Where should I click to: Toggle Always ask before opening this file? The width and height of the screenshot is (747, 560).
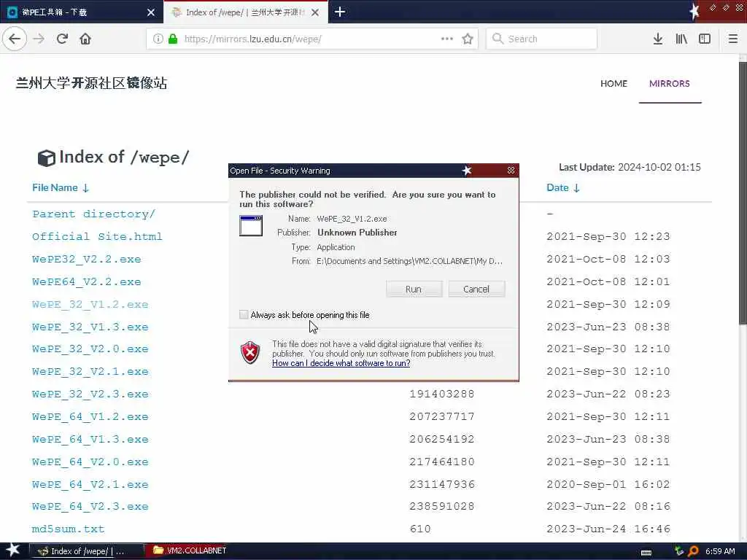click(244, 314)
